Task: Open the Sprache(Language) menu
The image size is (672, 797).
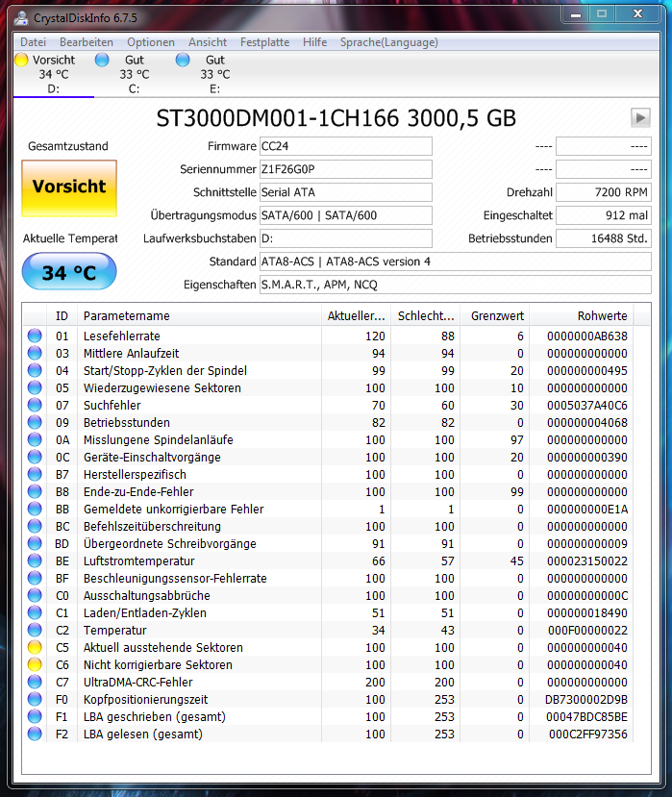Action: pyautogui.click(x=388, y=42)
